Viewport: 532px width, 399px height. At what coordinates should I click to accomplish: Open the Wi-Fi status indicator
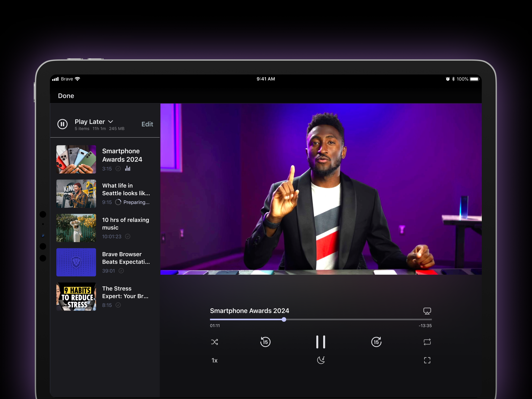(77, 79)
